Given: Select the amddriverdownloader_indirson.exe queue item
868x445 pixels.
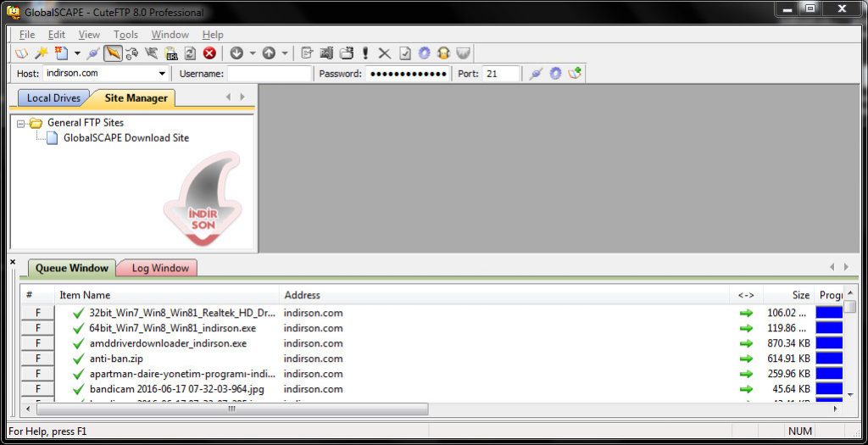Looking at the screenshot, I should [168, 343].
